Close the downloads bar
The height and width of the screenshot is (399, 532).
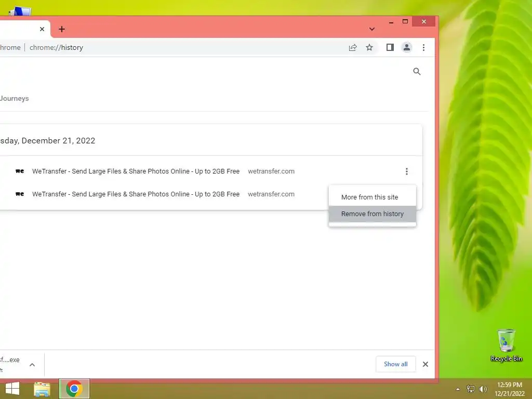click(x=425, y=364)
